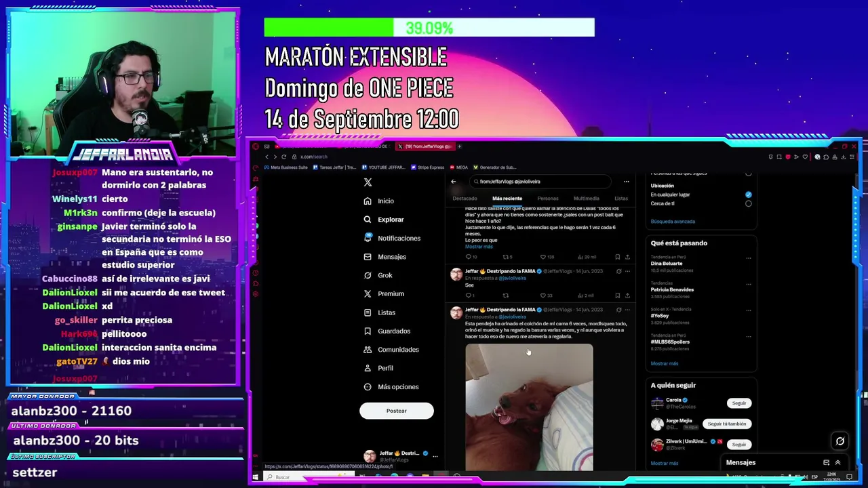Open the Patricia Benavides trend

click(672, 289)
